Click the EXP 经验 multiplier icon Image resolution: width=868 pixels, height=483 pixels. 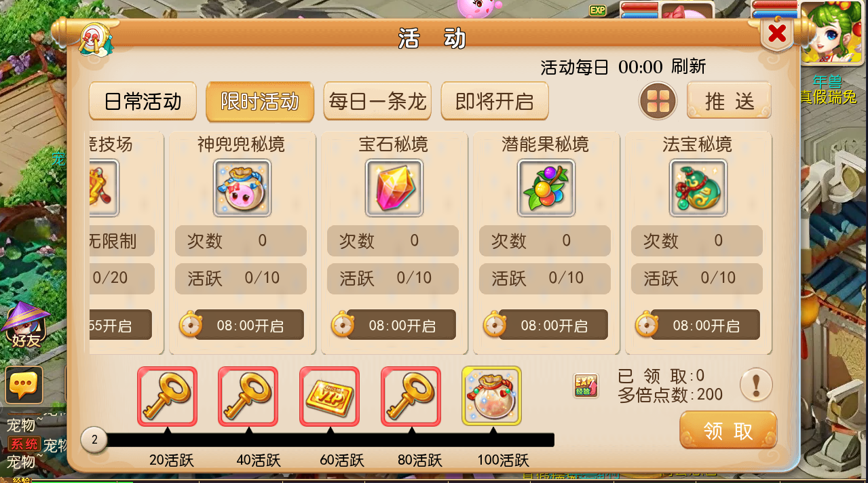pos(586,385)
